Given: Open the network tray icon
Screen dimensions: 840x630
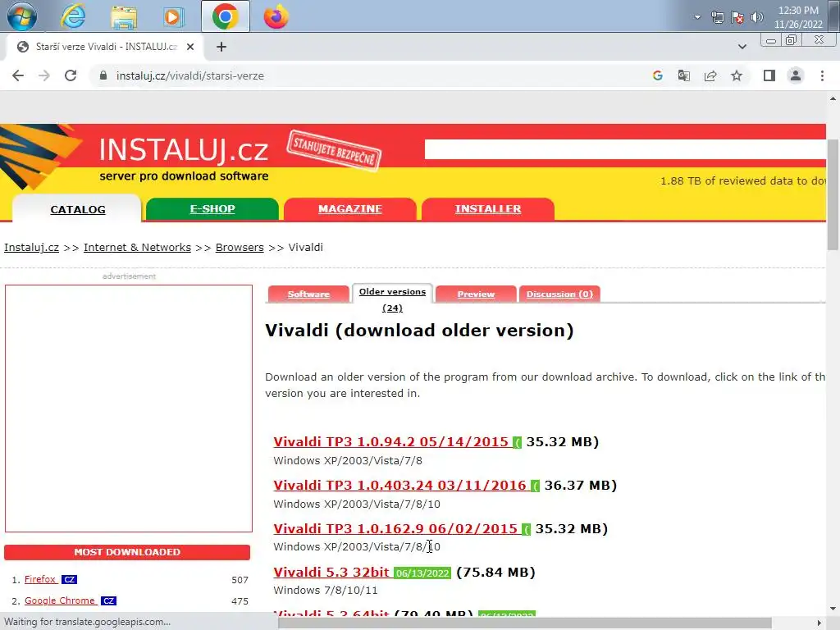Looking at the screenshot, I should click(x=717, y=18).
